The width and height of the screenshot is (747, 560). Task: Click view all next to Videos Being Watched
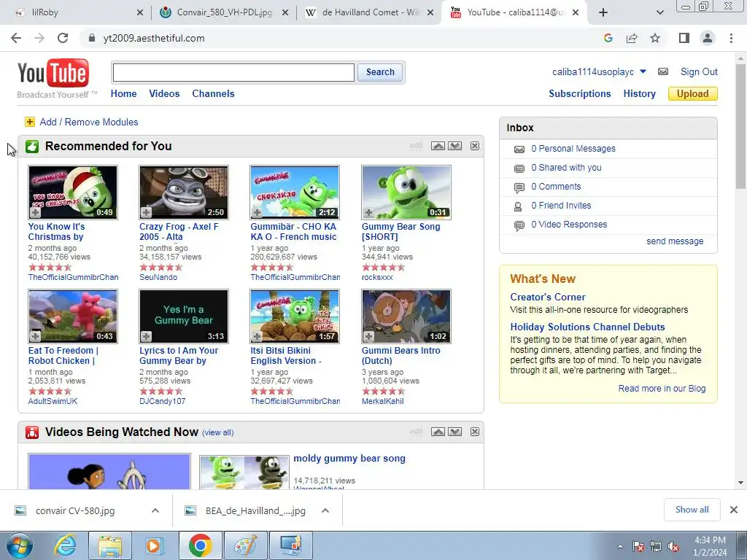click(x=217, y=433)
